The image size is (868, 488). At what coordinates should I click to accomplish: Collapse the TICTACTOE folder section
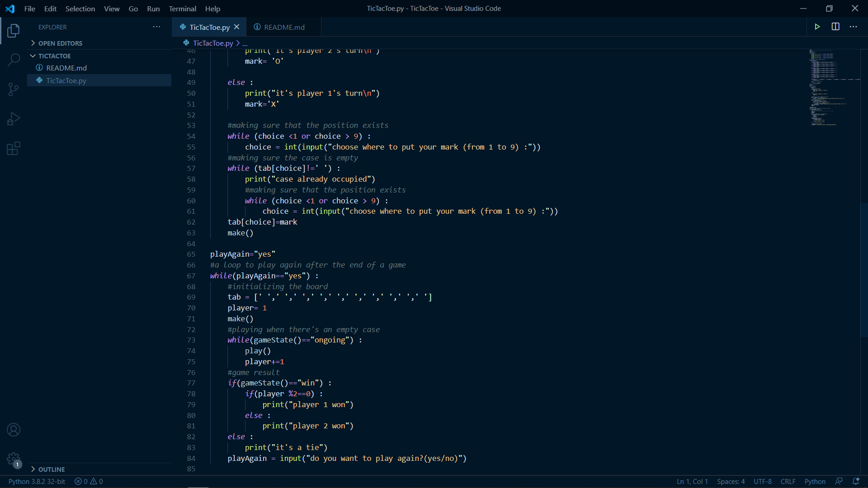pyautogui.click(x=54, y=56)
